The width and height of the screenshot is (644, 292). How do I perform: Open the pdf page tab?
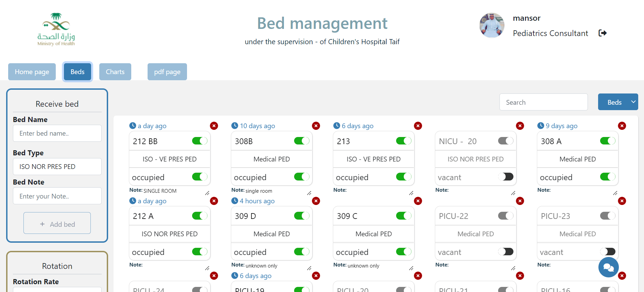[x=167, y=72]
